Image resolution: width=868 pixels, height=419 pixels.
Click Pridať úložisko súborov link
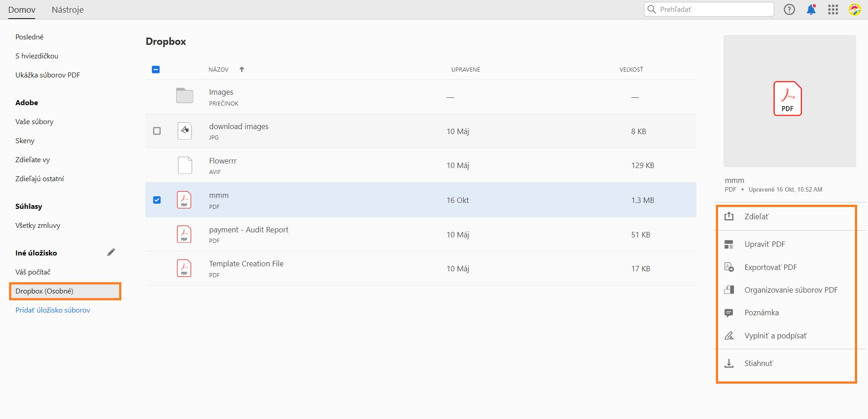53,310
